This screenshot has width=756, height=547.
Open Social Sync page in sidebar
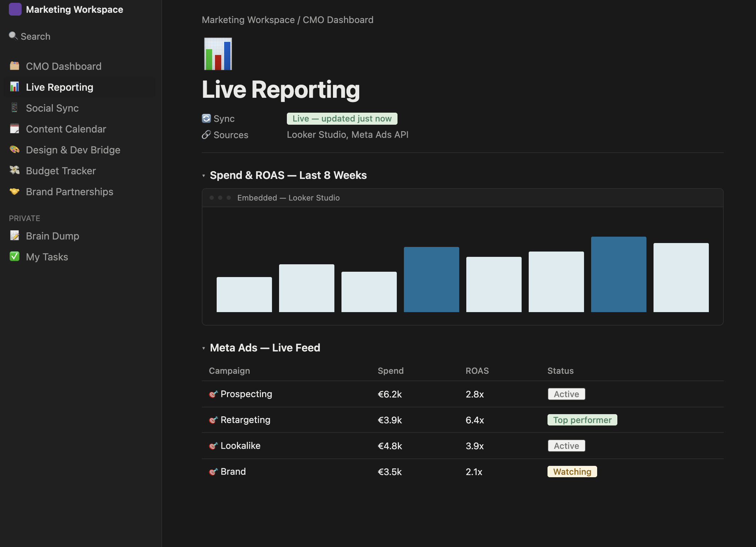click(79, 108)
